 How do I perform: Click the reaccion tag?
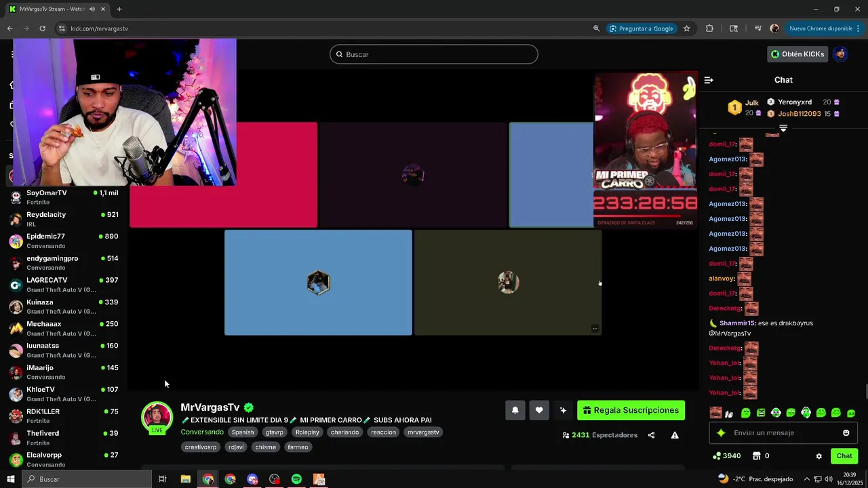pos(383,432)
